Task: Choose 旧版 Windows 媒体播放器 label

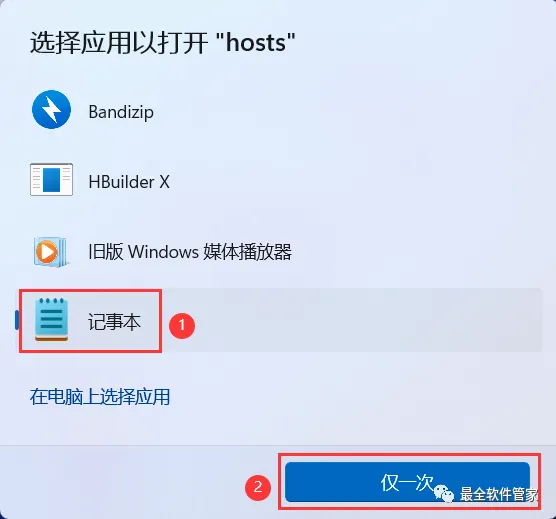Action: tap(190, 252)
